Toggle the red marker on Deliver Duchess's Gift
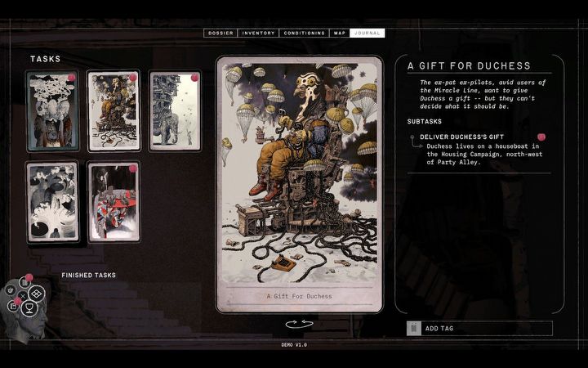The image size is (588, 368). [x=541, y=137]
